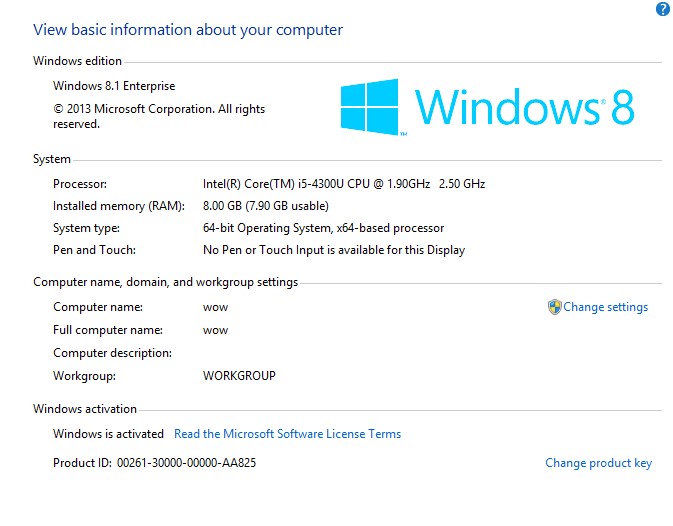
Task: Open Read the Microsoft Software License Terms
Action: (x=287, y=434)
